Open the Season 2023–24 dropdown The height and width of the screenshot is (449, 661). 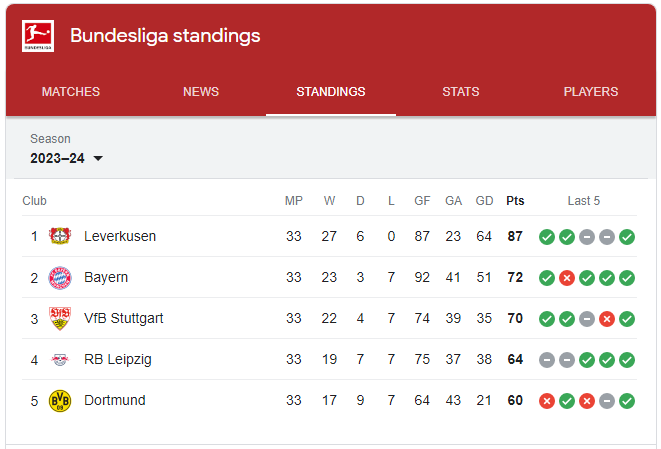[x=66, y=158]
